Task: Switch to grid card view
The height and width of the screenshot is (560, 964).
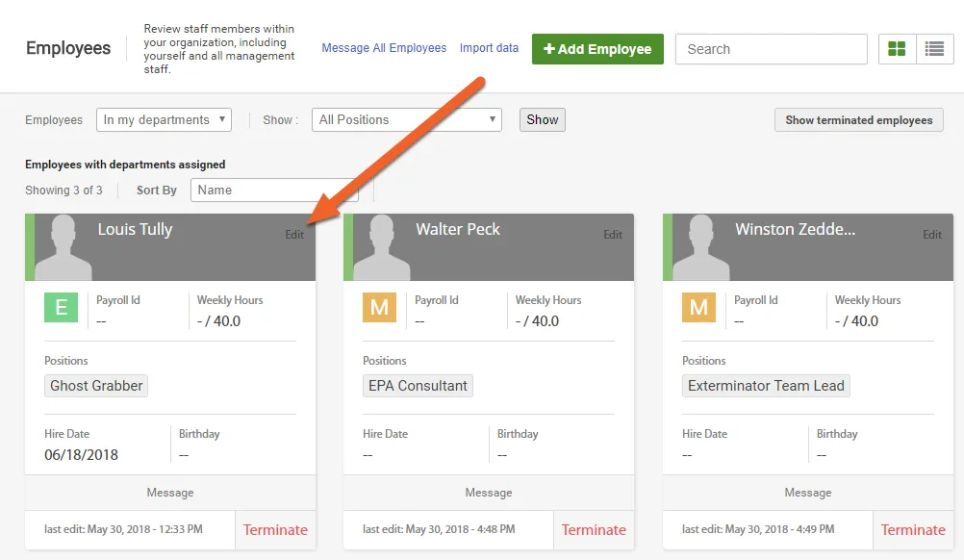Action: pyautogui.click(x=897, y=48)
